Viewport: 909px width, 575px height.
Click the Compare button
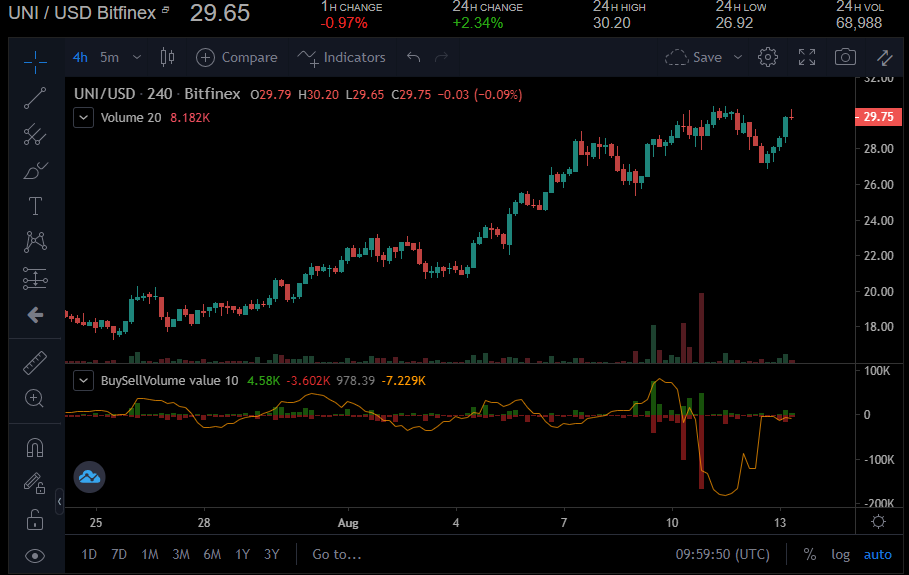[x=237, y=57]
